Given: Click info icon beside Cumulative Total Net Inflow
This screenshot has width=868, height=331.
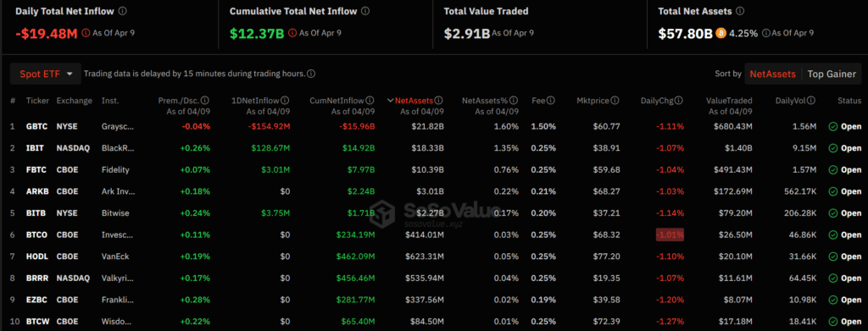Looking at the screenshot, I should pos(366,10).
